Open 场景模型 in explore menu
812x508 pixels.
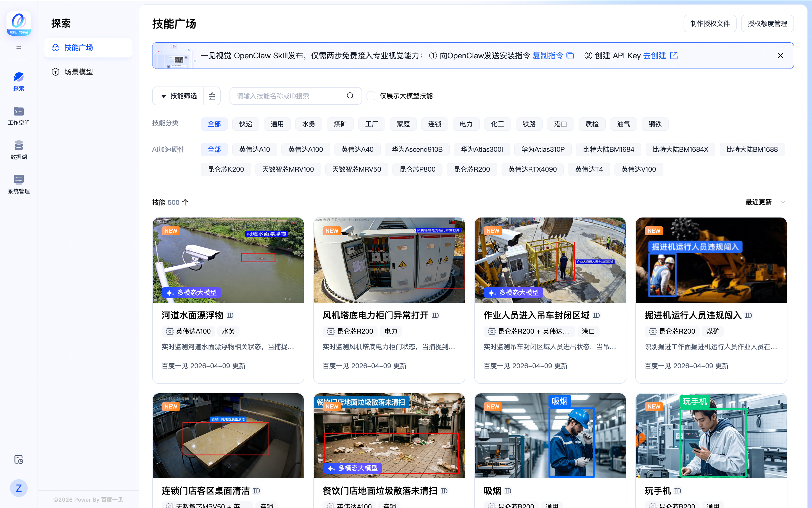pyautogui.click(x=88, y=72)
